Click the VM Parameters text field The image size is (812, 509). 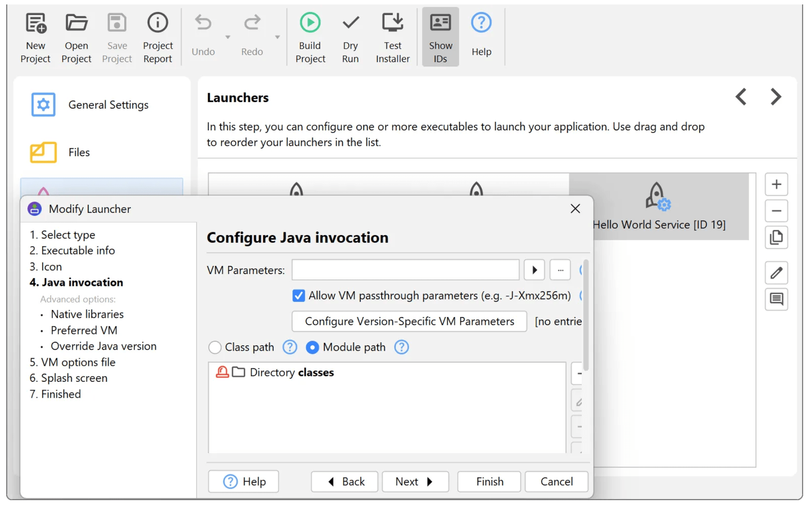405,270
